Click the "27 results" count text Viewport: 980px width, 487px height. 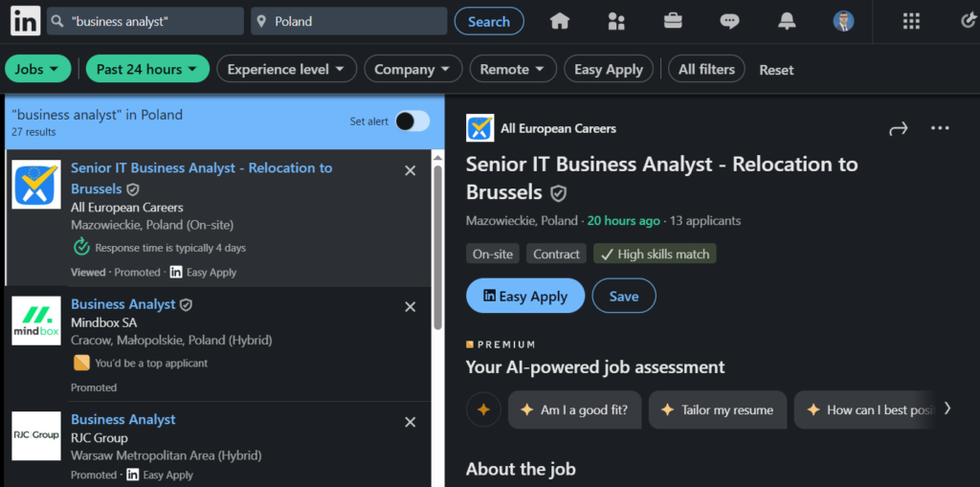[33, 132]
